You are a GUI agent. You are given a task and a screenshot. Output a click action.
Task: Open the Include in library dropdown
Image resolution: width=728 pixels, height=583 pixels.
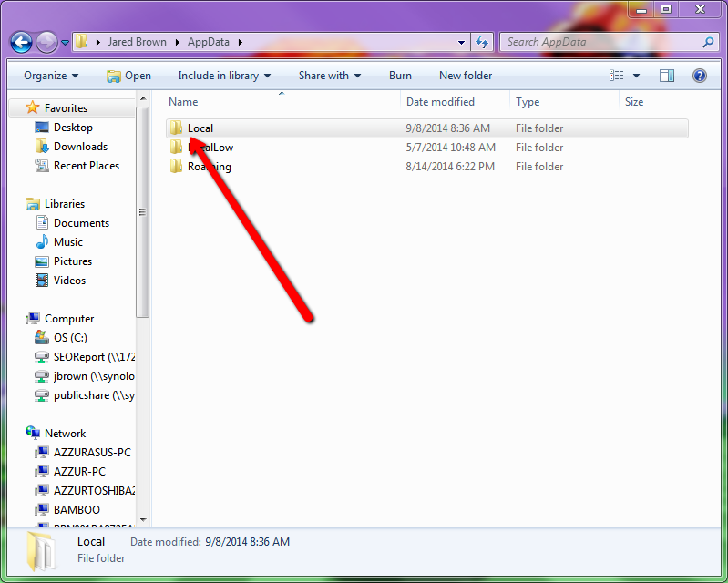click(224, 76)
